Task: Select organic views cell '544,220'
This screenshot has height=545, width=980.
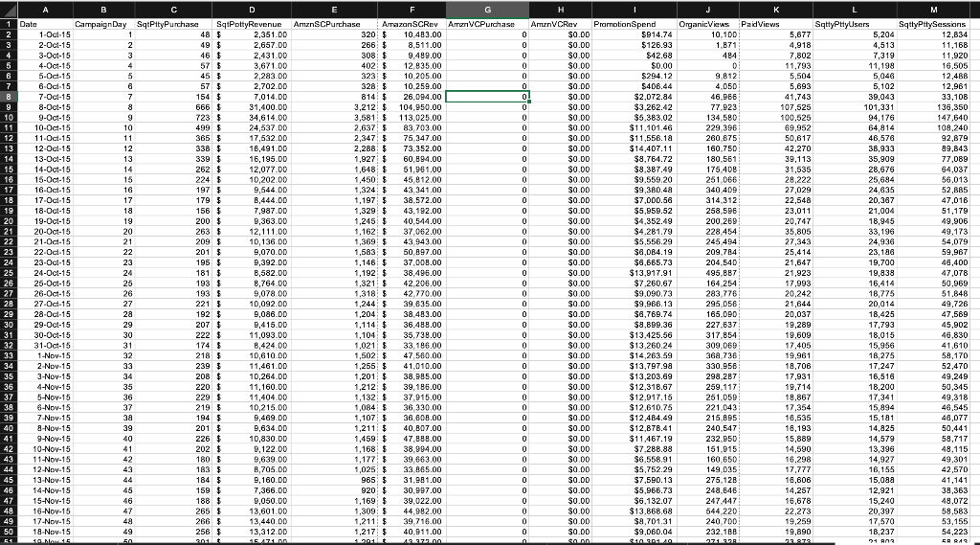Action: pyautogui.click(x=707, y=511)
